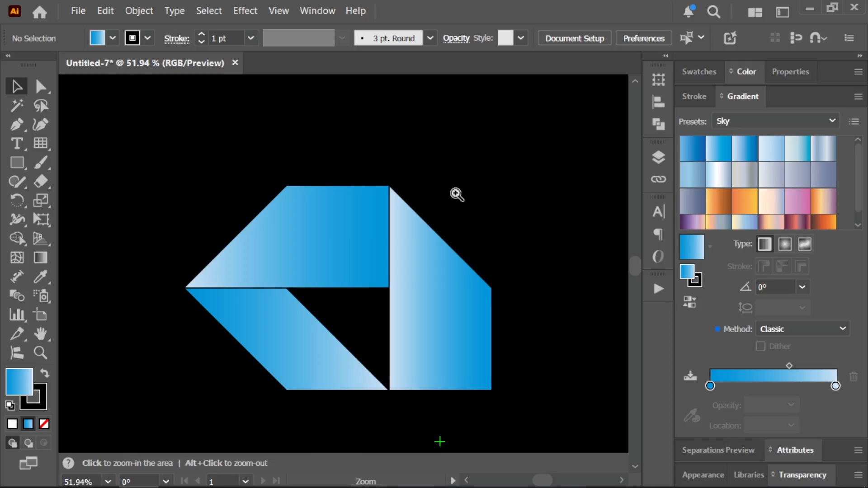Open the search icon in title bar

(713, 12)
